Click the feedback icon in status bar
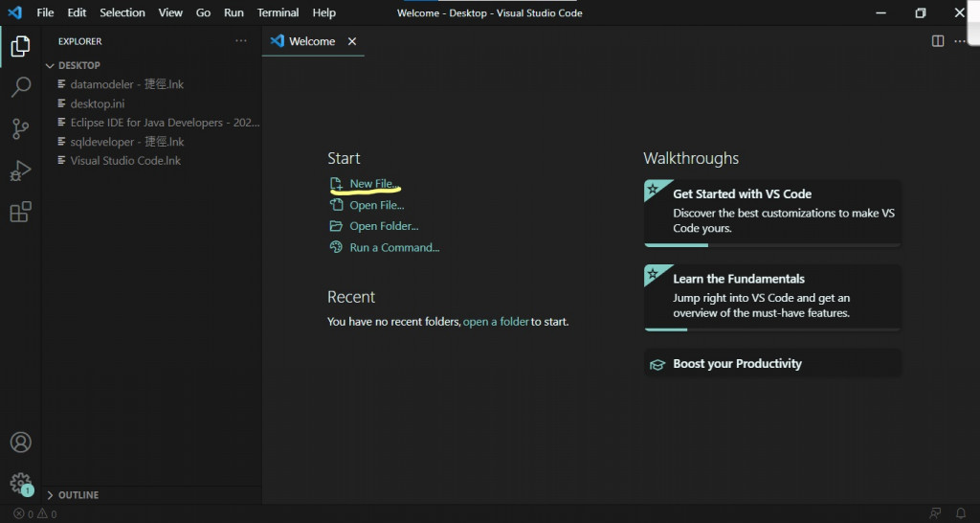The width and height of the screenshot is (980, 523). click(x=935, y=513)
